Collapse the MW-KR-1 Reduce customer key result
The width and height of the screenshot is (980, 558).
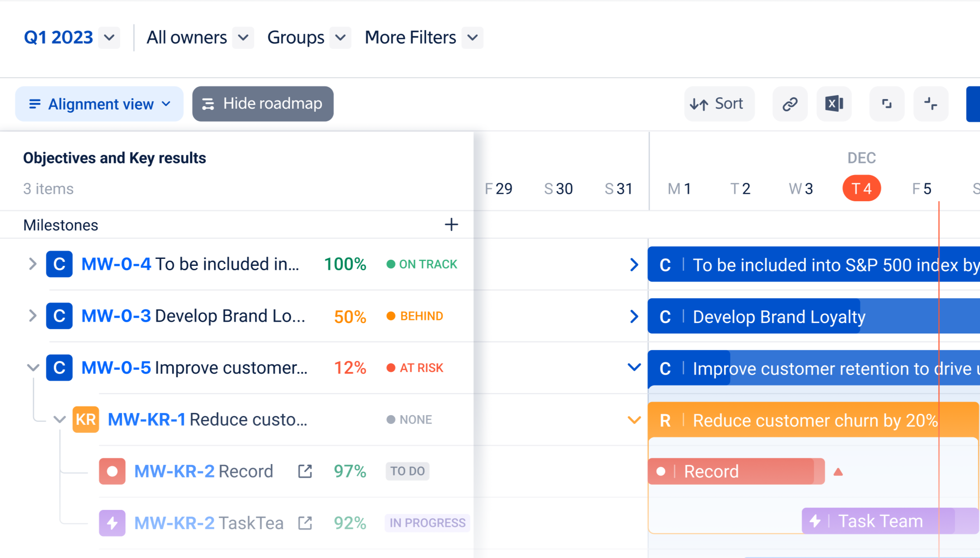coord(59,420)
